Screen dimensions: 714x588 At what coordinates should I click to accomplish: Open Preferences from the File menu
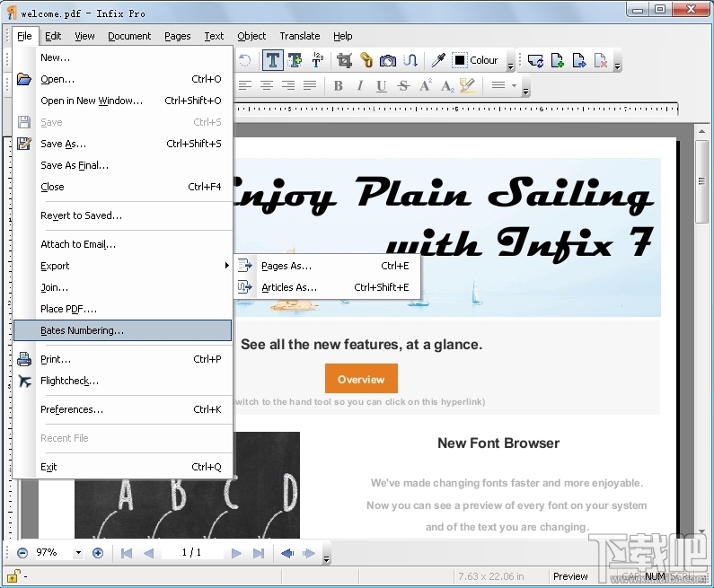(122, 409)
